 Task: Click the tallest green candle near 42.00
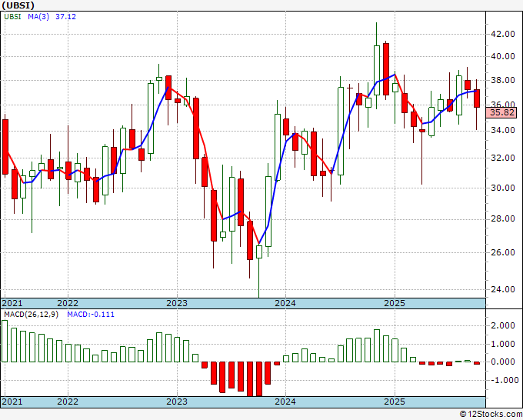point(377,70)
